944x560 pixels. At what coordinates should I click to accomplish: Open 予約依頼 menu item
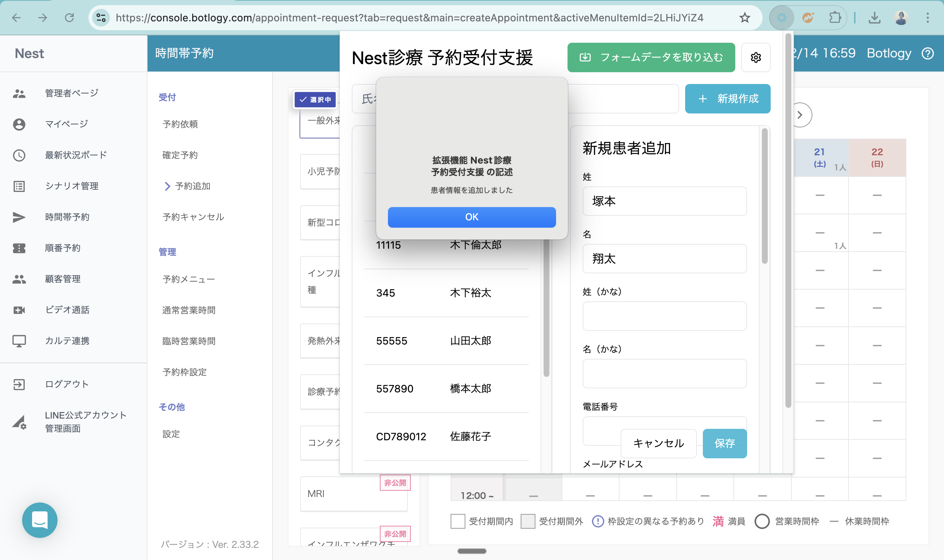click(180, 124)
